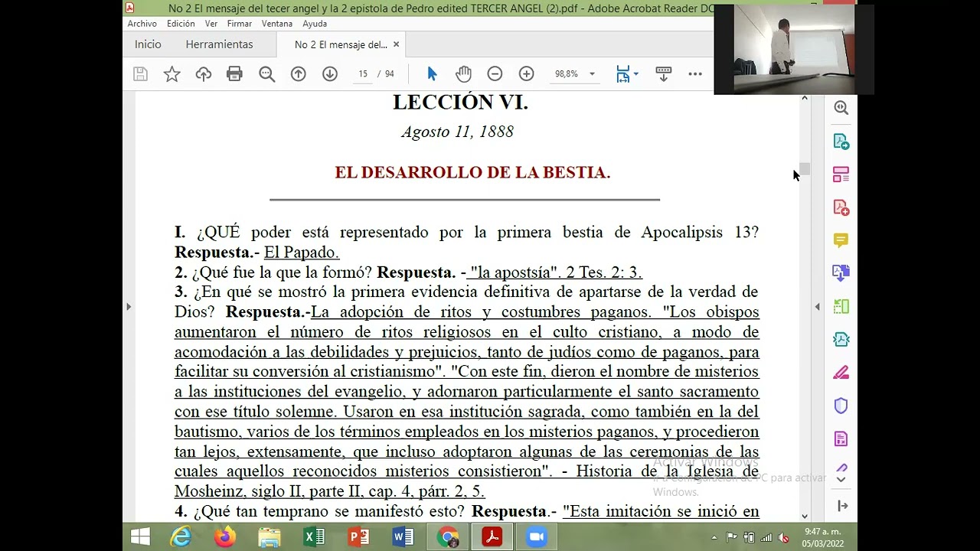Open the Archivo menu
The height and width of the screenshot is (551, 980).
(x=142, y=24)
